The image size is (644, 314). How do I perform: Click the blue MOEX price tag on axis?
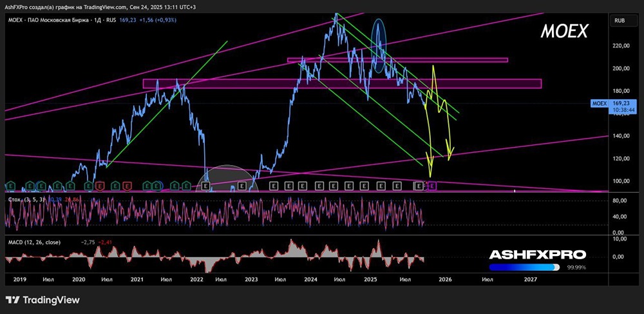tap(599, 103)
